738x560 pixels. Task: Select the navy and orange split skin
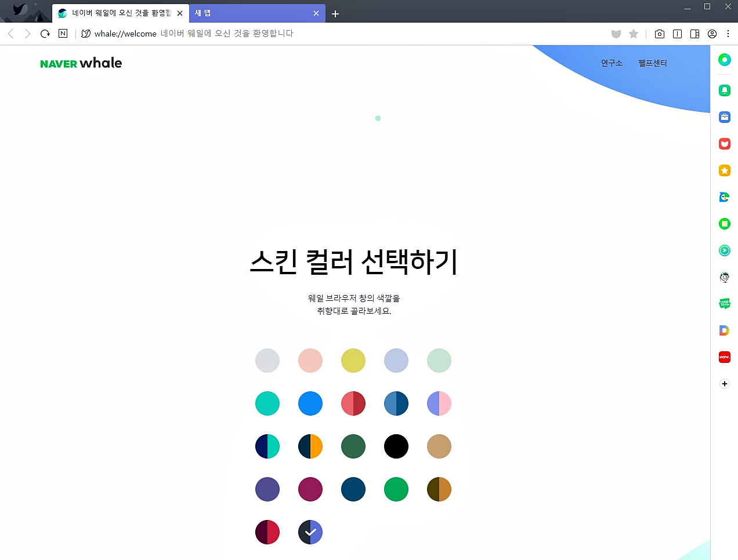(310, 446)
